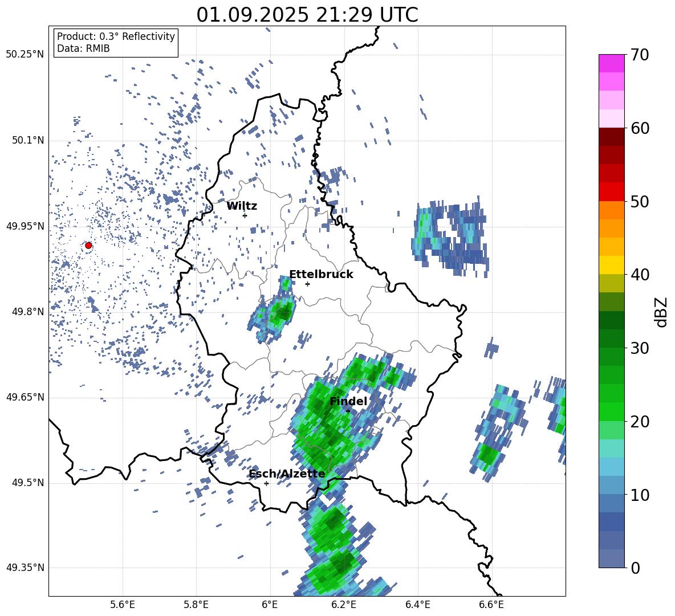This screenshot has height=616, width=675.
Task: Click the colorbar 10 tick label
Action: [x=640, y=495]
